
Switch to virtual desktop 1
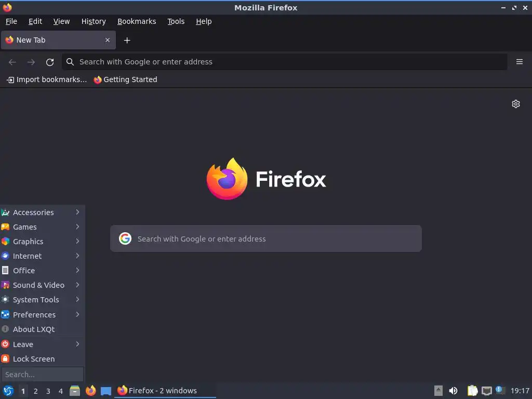[x=23, y=391]
